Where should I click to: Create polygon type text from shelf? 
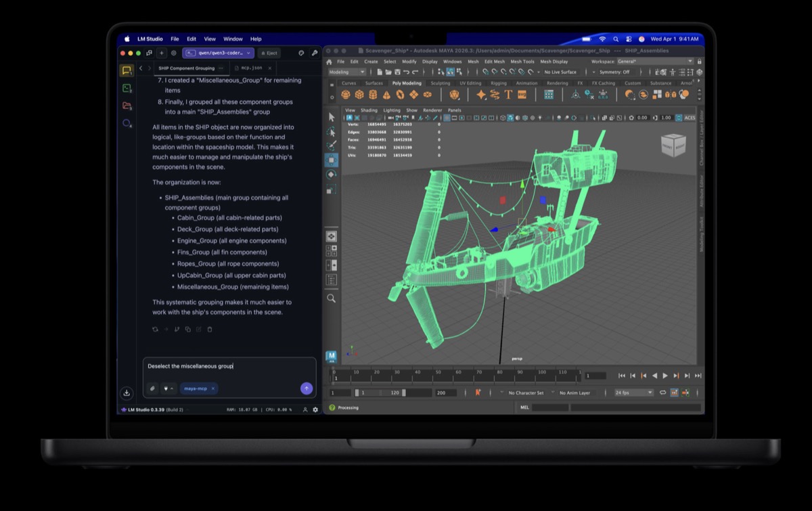509,95
